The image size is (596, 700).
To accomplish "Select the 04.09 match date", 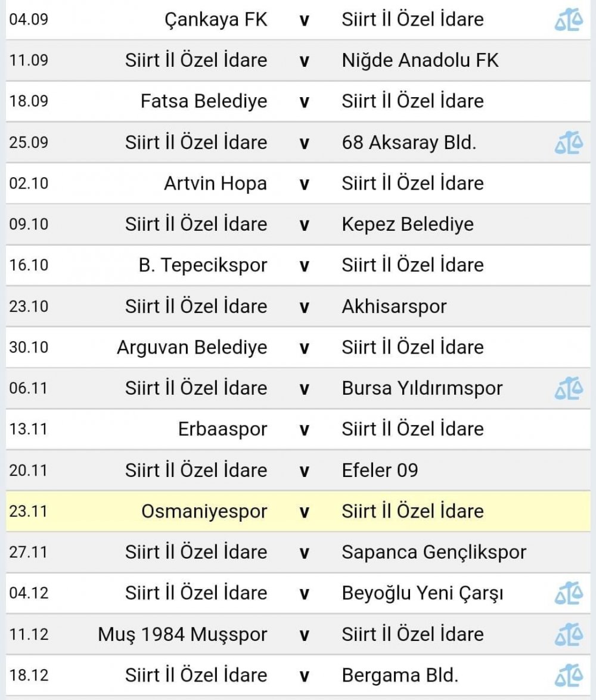I will (29, 20).
